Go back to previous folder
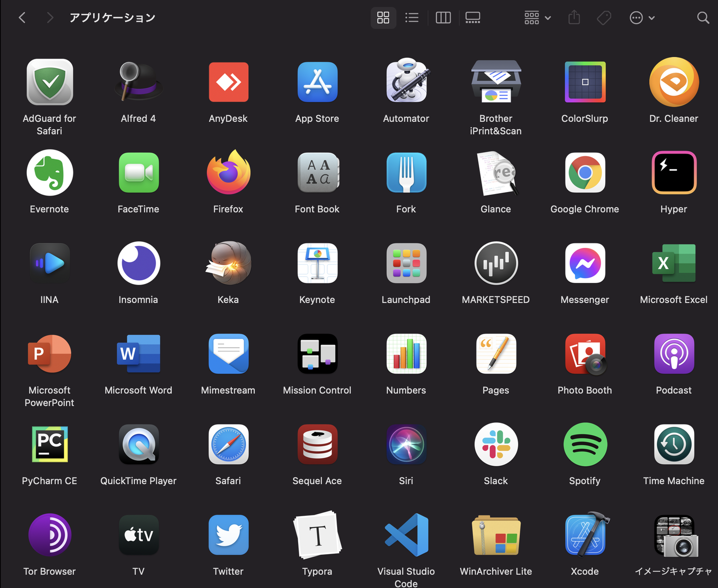This screenshot has width=718, height=588. (22, 18)
